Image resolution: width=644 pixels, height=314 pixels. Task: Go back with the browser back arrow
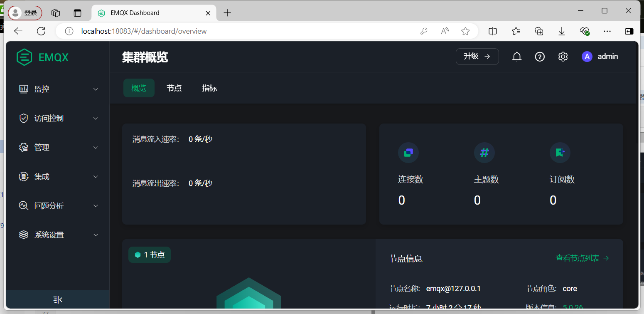pyautogui.click(x=18, y=31)
